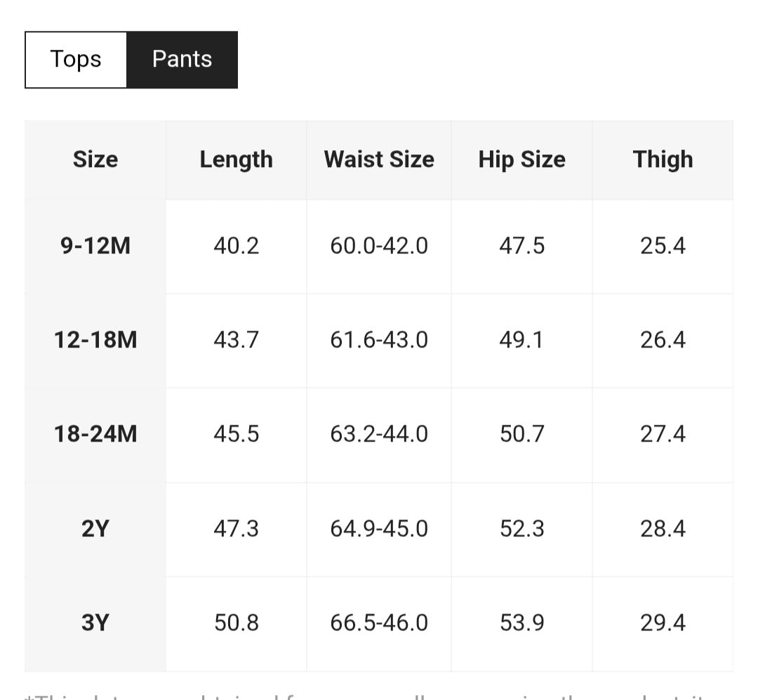Screen dimensions: 758x700
Task: Click the 47.5 hip size cell
Action: [521, 246]
